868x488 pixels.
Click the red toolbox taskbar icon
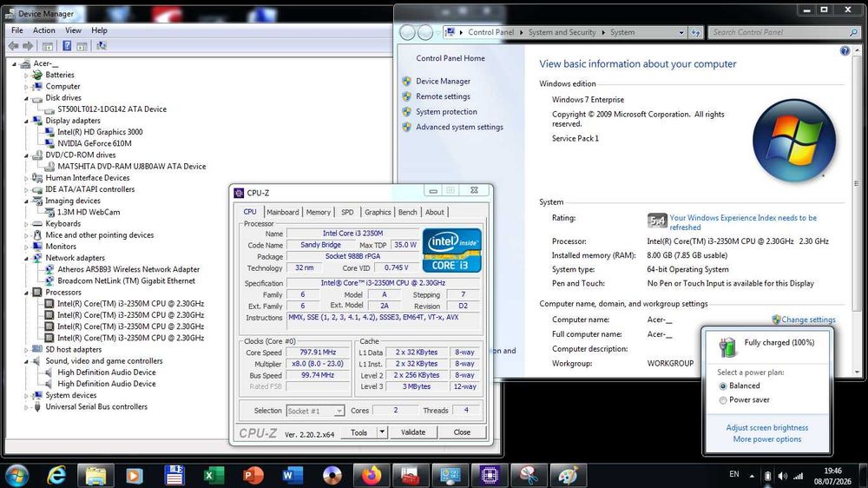pos(411,475)
